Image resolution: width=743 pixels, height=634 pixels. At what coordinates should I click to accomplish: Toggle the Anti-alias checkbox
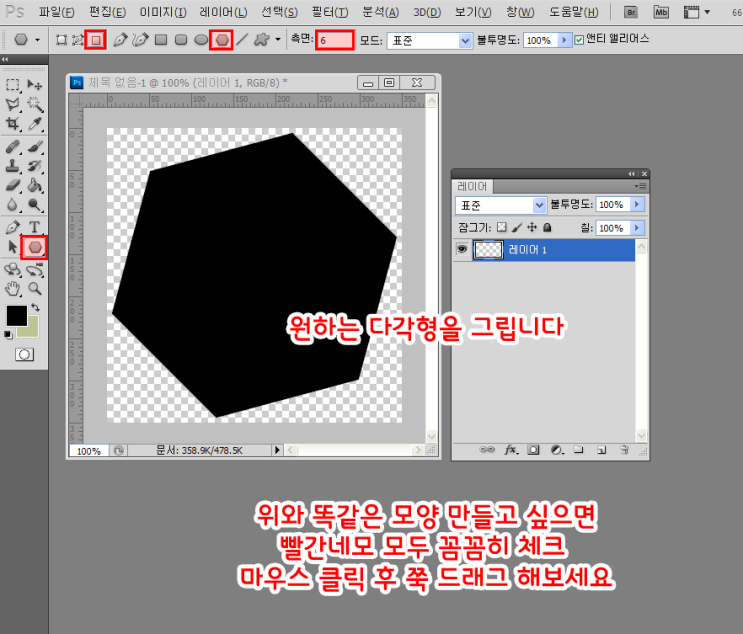(x=579, y=40)
